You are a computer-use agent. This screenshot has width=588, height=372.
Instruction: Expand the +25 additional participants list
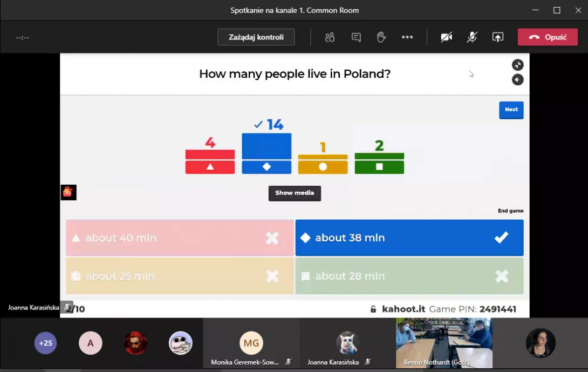pos(45,343)
